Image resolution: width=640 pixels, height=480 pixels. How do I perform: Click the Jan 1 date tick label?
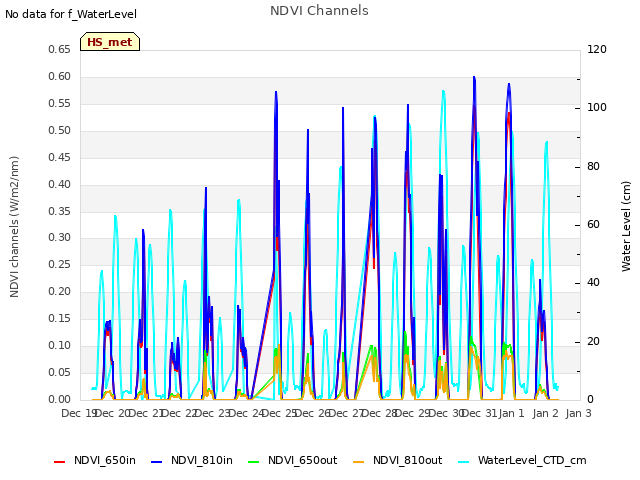click(511, 413)
